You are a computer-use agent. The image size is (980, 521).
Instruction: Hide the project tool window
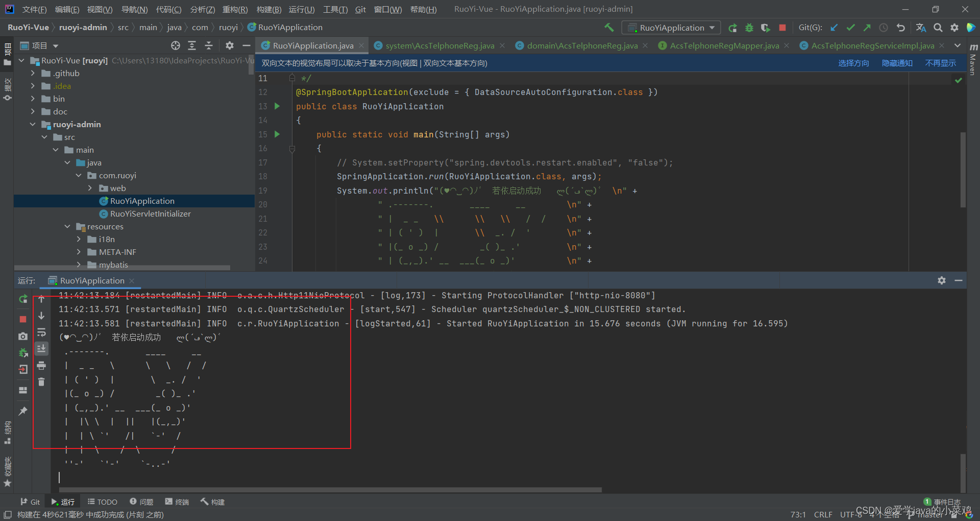point(246,45)
